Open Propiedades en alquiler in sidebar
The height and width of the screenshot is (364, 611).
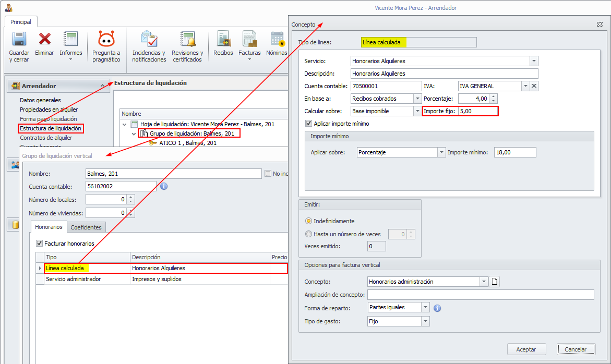49,110
